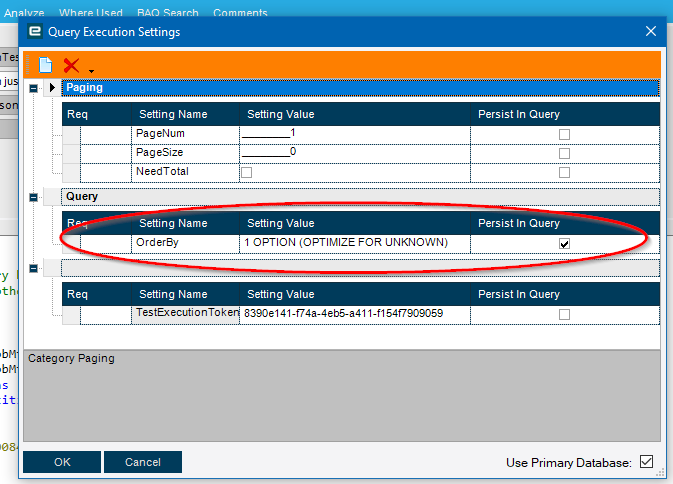
Task: Collapse the unnamed third group
Action: [x=33, y=269]
